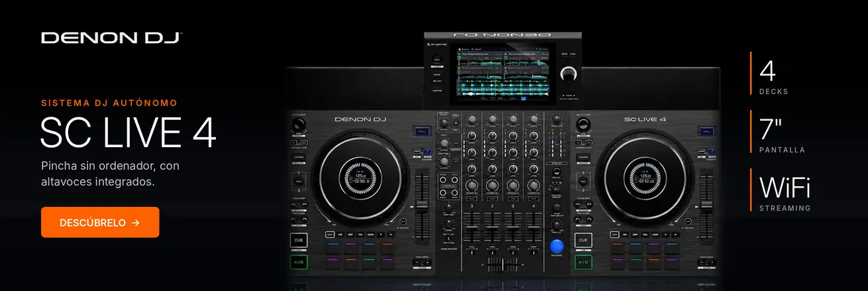Click the right deck CUE button
Image resolution: width=868 pixels, height=291 pixels.
(x=583, y=241)
